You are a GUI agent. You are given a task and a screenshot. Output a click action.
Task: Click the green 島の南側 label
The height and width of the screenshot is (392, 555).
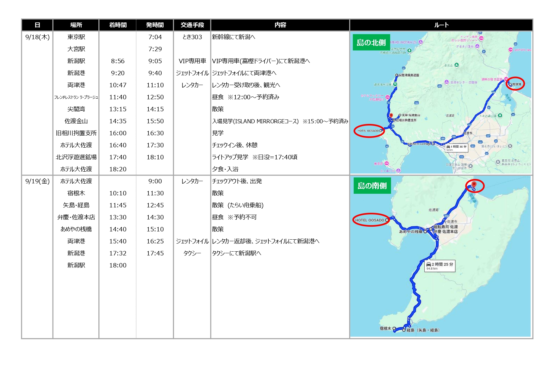372,186
